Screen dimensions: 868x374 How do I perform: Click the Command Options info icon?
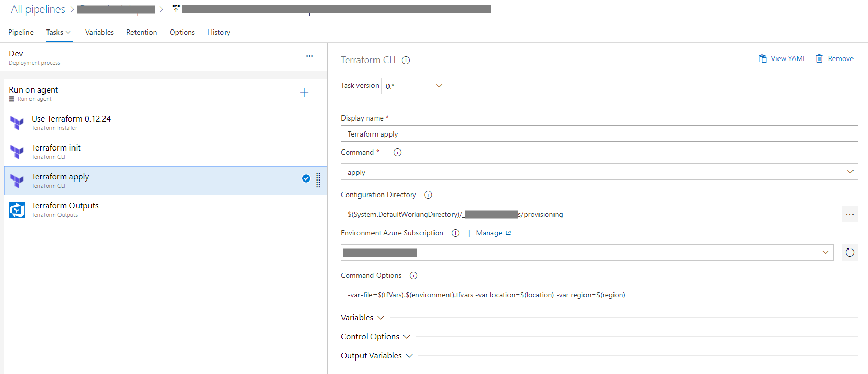click(x=413, y=276)
